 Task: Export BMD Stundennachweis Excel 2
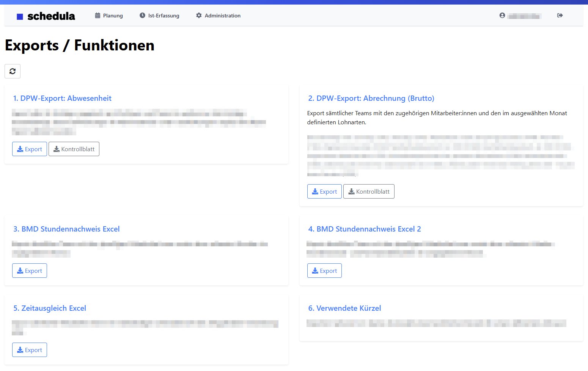pos(324,271)
